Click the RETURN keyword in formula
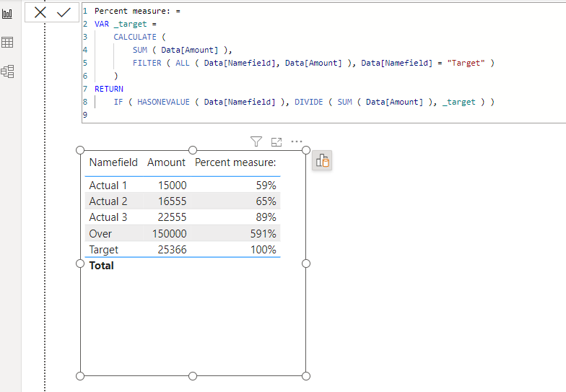The height and width of the screenshot is (392, 566). [109, 89]
